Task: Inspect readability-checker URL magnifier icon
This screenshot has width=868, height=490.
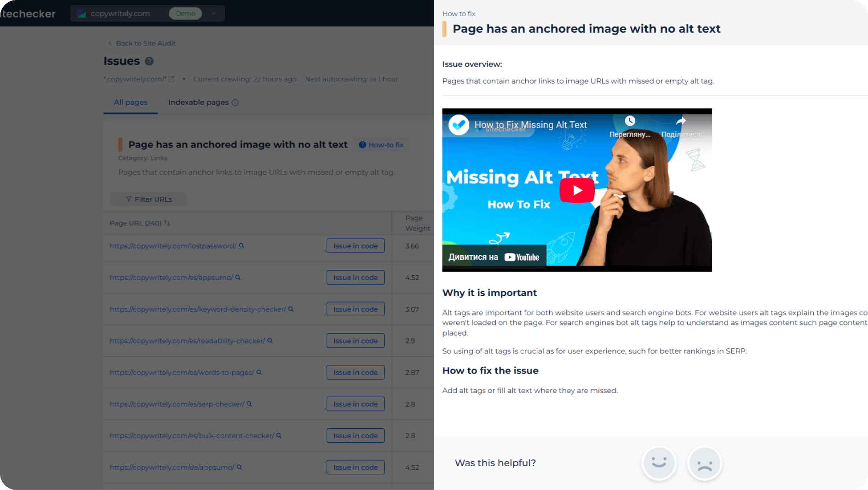Action: tap(270, 341)
